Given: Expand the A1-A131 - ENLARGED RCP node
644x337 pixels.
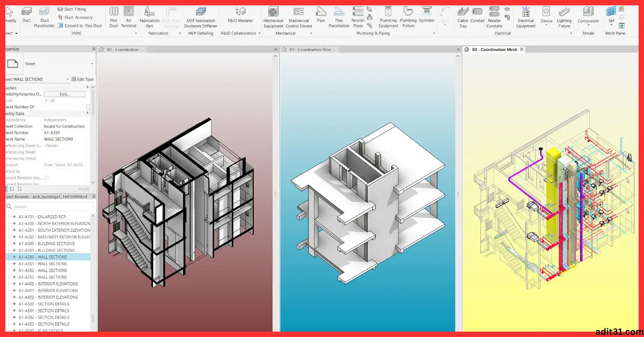Looking at the screenshot, I should [14, 217].
